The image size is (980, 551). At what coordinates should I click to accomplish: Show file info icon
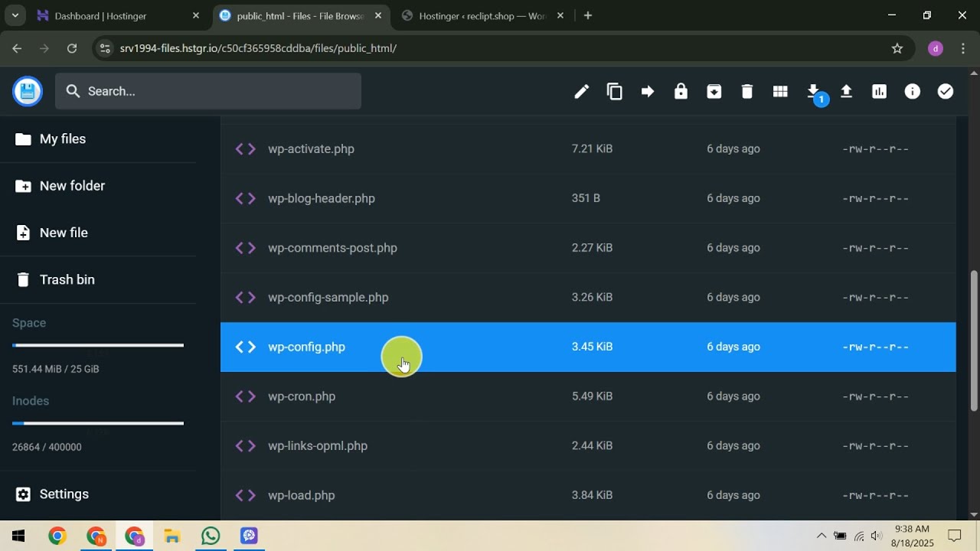click(x=913, y=92)
